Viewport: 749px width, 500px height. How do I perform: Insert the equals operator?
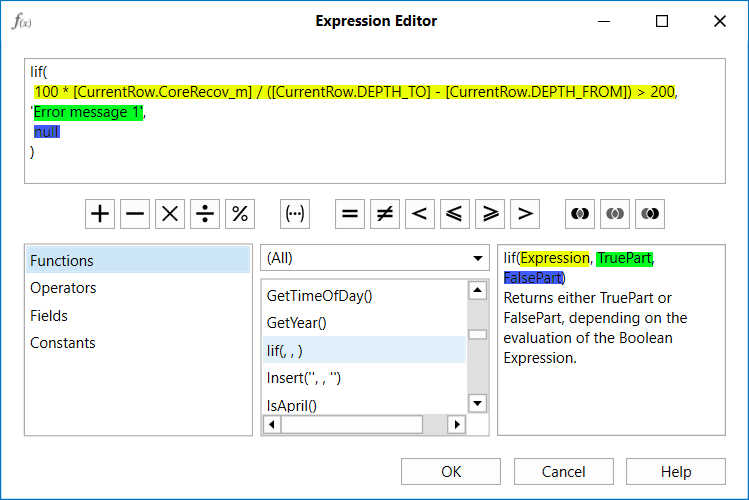click(x=350, y=214)
